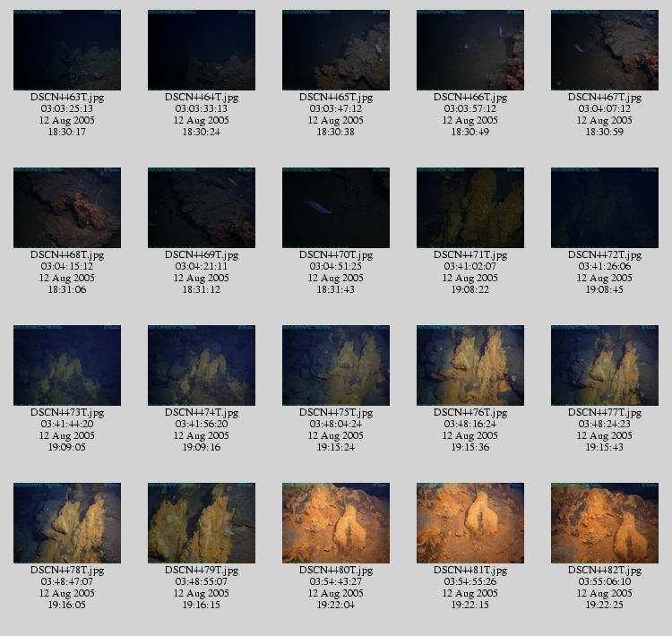Click the clock time 18:30:17

(x=67, y=132)
